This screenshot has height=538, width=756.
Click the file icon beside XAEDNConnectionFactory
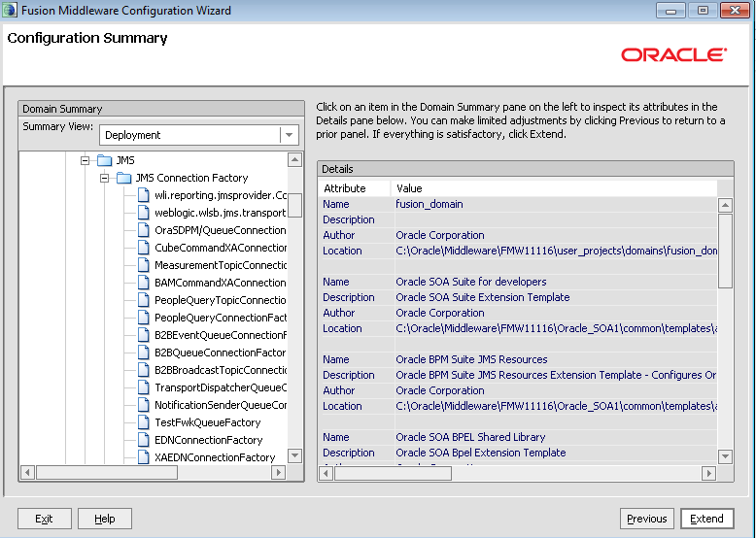pyautogui.click(x=143, y=457)
